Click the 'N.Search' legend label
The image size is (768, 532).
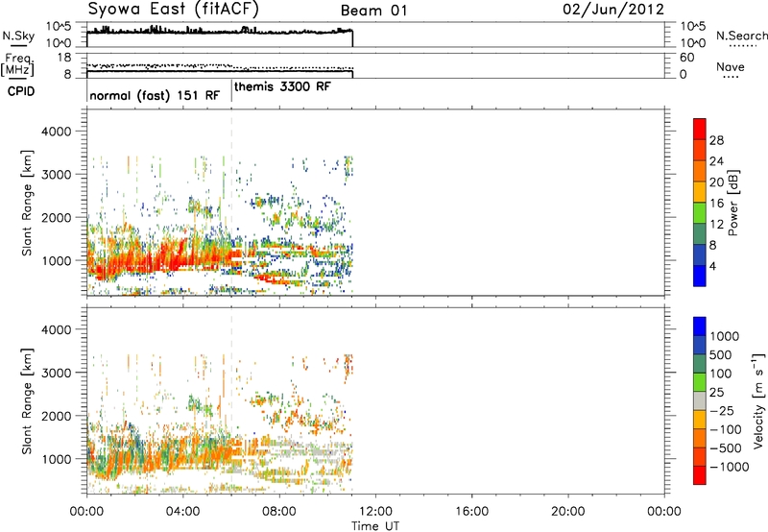point(742,36)
